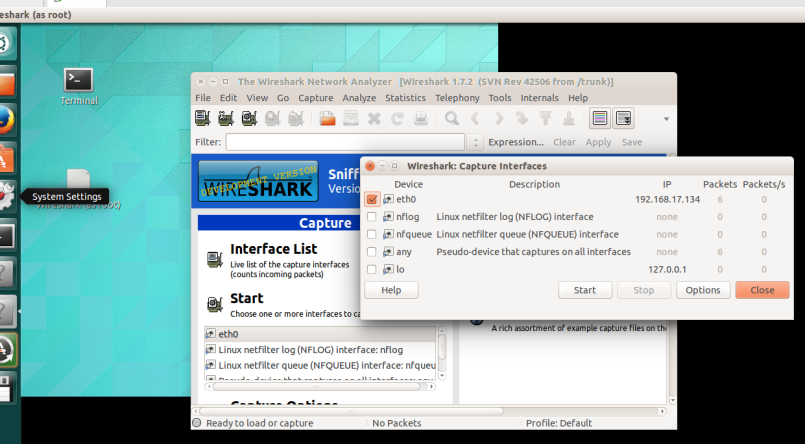This screenshot has width=806, height=444.
Task: Click the Expression... button beside the filter
Action: (x=516, y=142)
